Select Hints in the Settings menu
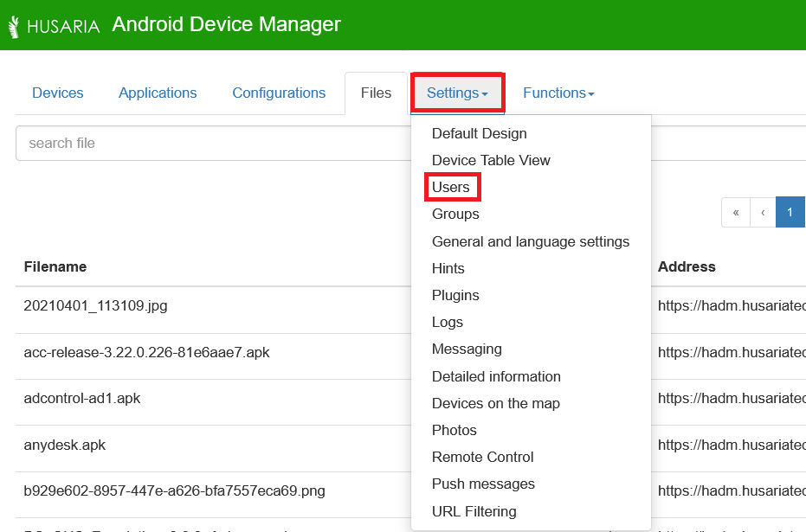Image resolution: width=806 pixels, height=532 pixels. pyautogui.click(x=448, y=268)
